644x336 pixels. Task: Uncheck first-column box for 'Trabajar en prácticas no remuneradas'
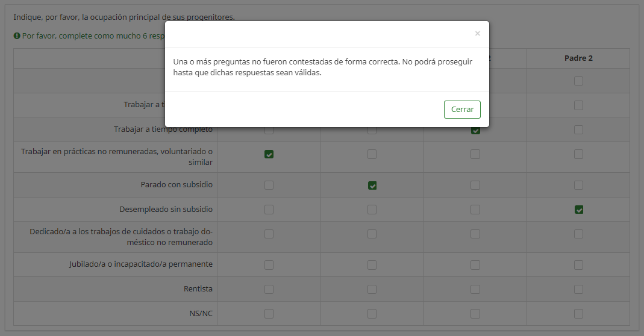[x=269, y=155]
